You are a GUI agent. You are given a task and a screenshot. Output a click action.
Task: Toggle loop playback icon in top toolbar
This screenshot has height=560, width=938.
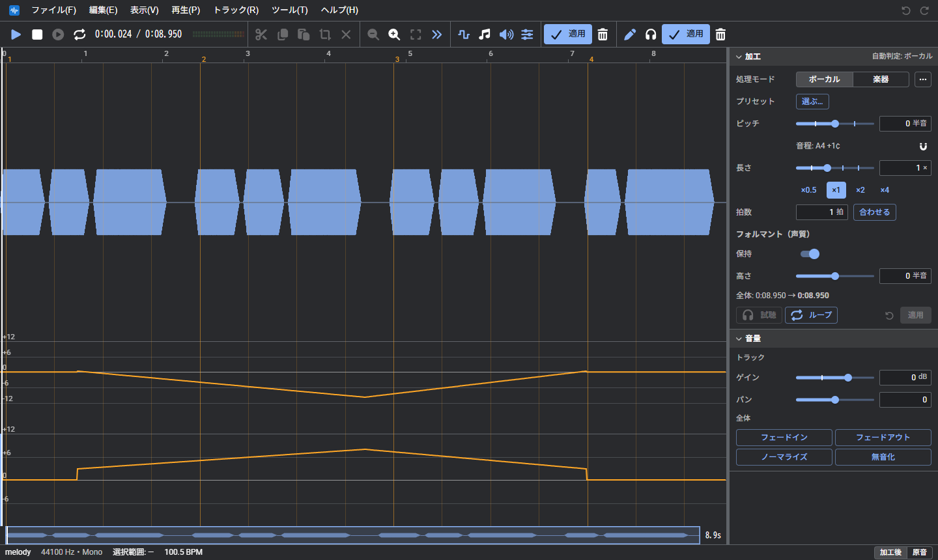(79, 35)
